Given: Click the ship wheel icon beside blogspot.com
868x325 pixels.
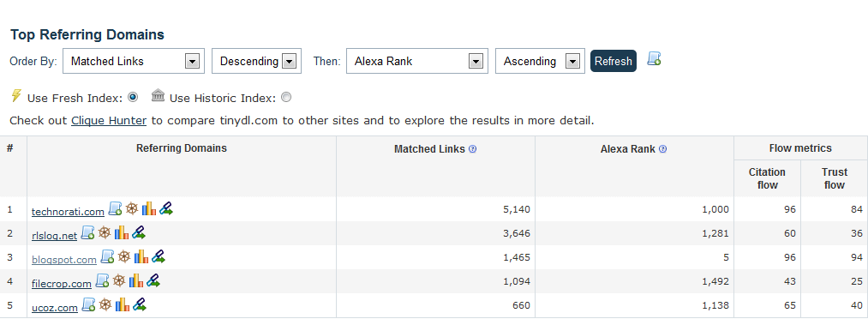Looking at the screenshot, I should point(124,256).
